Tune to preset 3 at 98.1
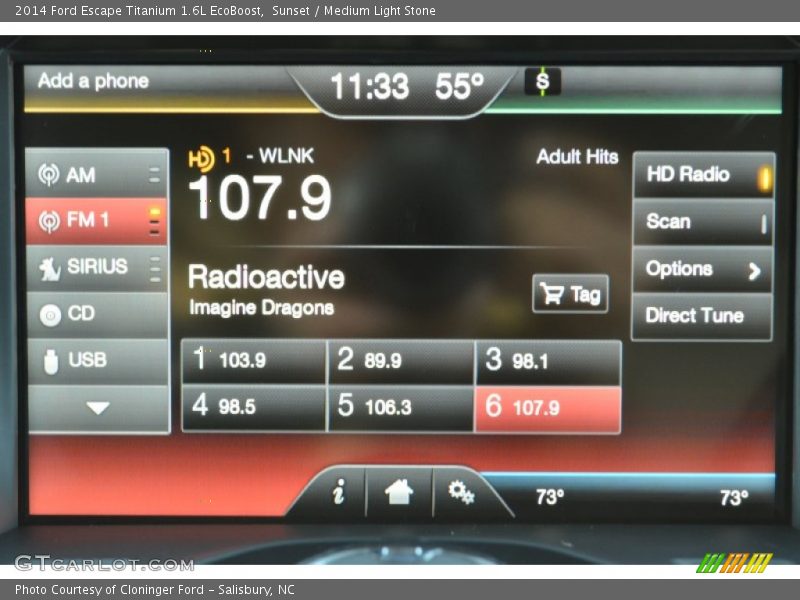 point(545,360)
